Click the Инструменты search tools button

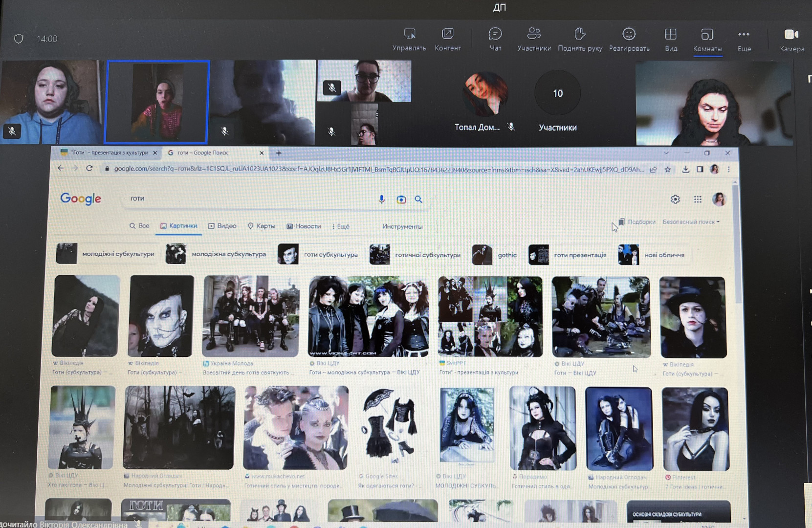point(402,226)
